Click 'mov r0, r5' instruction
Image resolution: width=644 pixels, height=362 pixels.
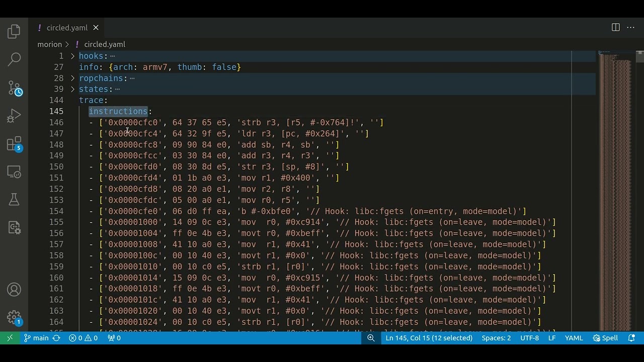coord(269,200)
